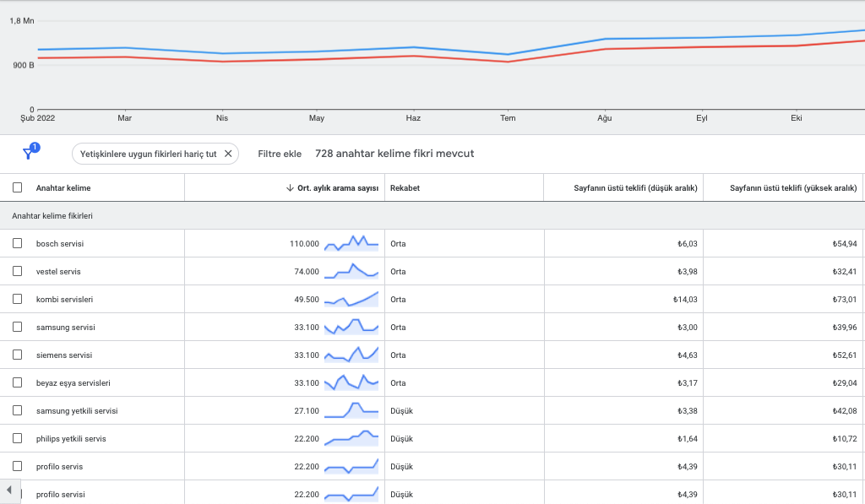Tick the checkbox for vestel servis
This screenshot has height=504, width=865.
click(x=18, y=271)
